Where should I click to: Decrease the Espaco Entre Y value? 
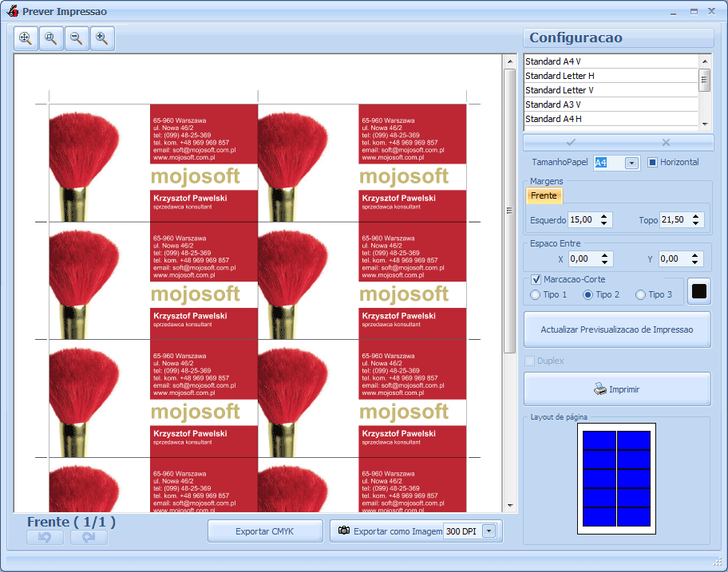pos(694,262)
